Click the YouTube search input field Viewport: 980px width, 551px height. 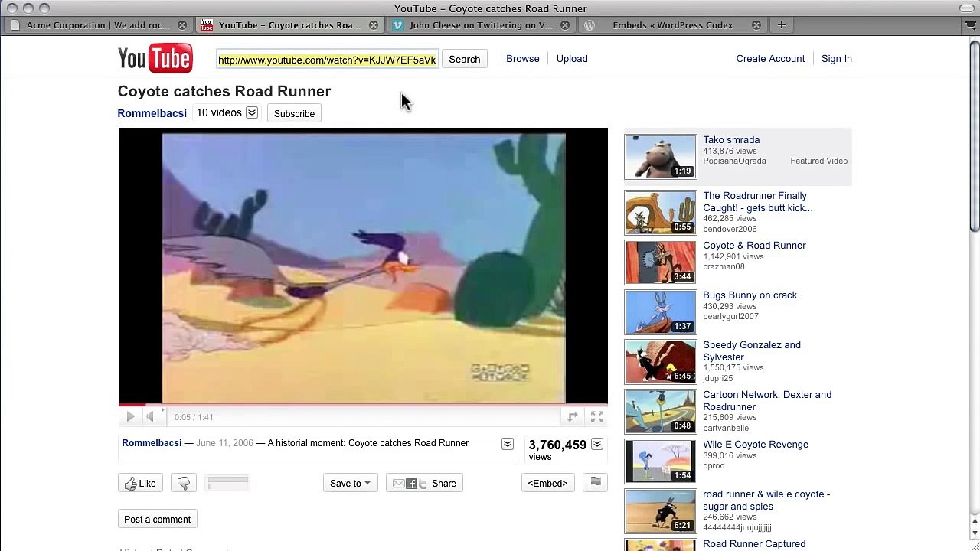327,60
